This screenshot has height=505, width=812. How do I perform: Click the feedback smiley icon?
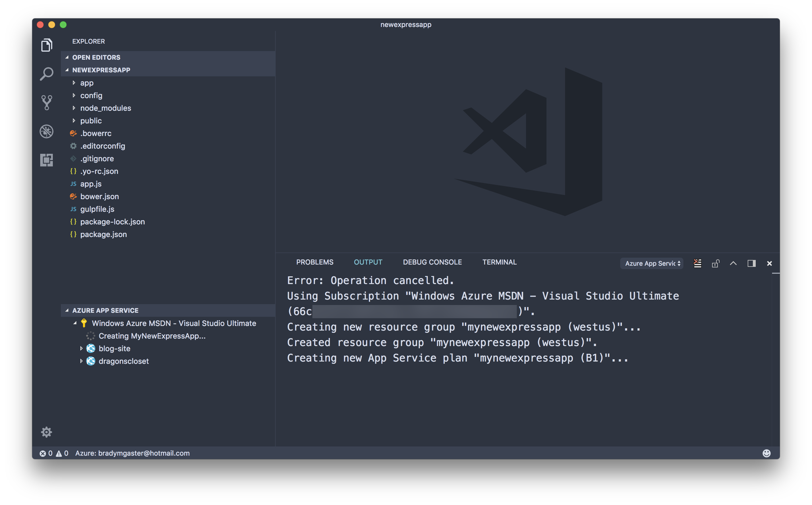pos(767,453)
